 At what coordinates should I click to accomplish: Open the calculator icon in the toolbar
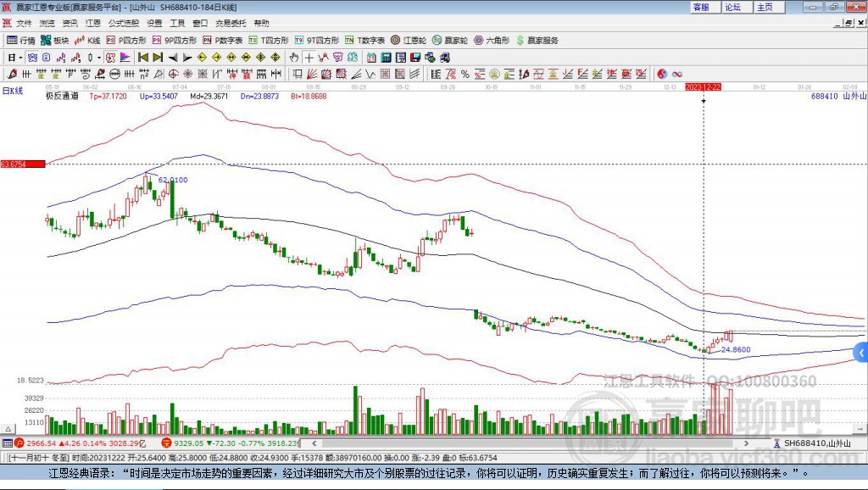tap(387, 58)
